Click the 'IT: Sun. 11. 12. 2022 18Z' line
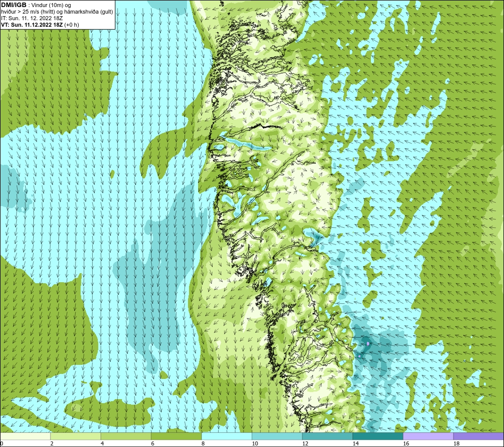This screenshot has height=447, width=504. 32,18
